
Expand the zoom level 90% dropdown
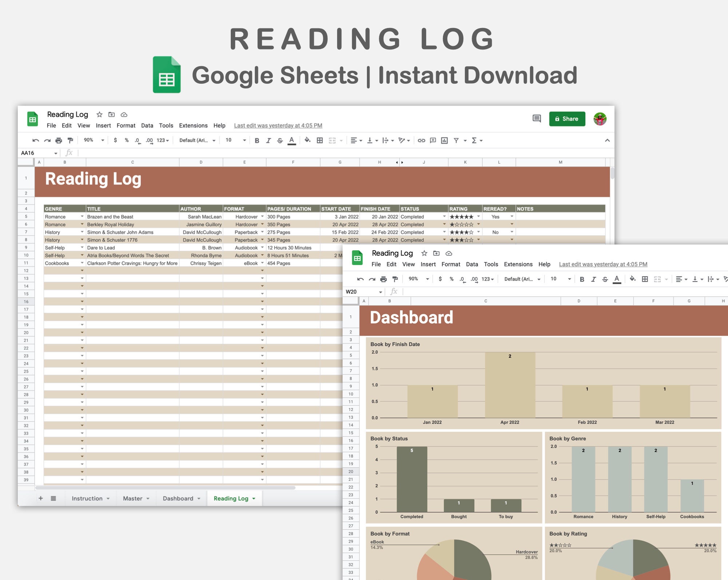click(94, 140)
